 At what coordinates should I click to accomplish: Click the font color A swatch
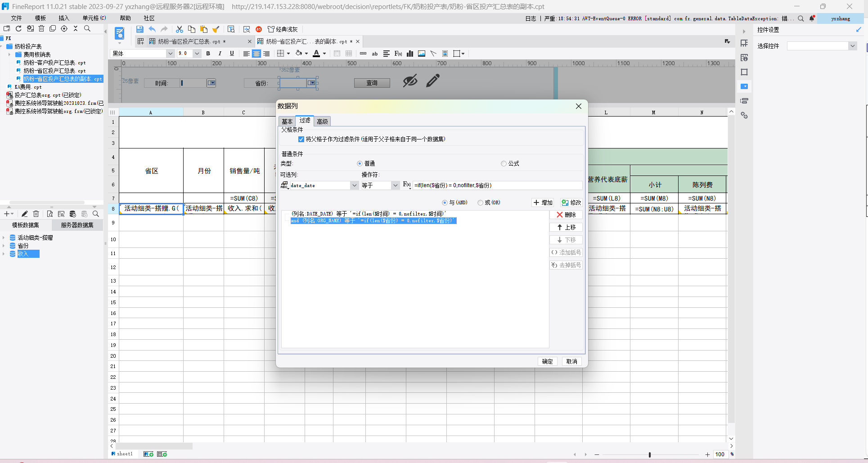tap(316, 54)
